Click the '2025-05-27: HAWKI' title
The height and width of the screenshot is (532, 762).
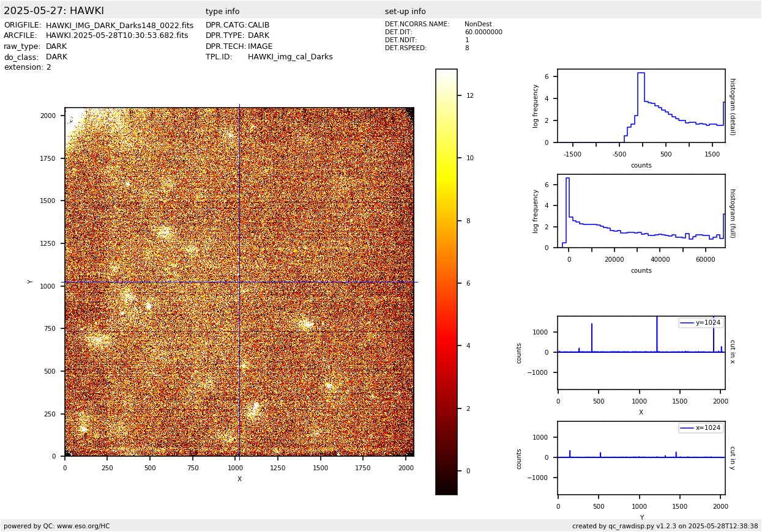pos(54,11)
